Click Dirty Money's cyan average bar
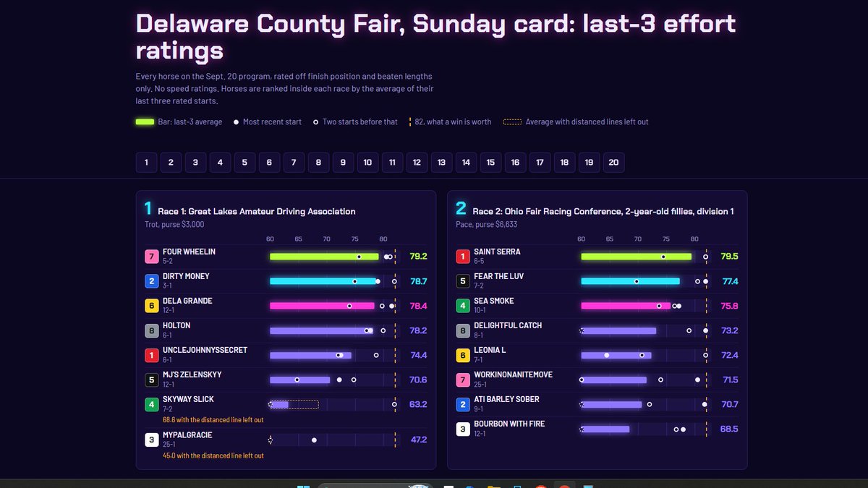Image resolution: width=868 pixels, height=488 pixels. (323, 281)
